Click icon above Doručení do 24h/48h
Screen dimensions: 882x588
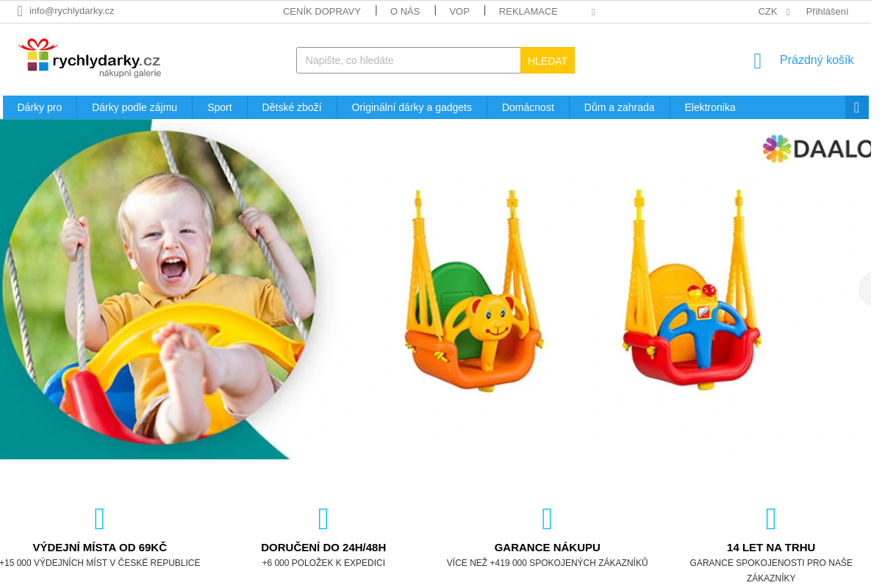(323, 519)
